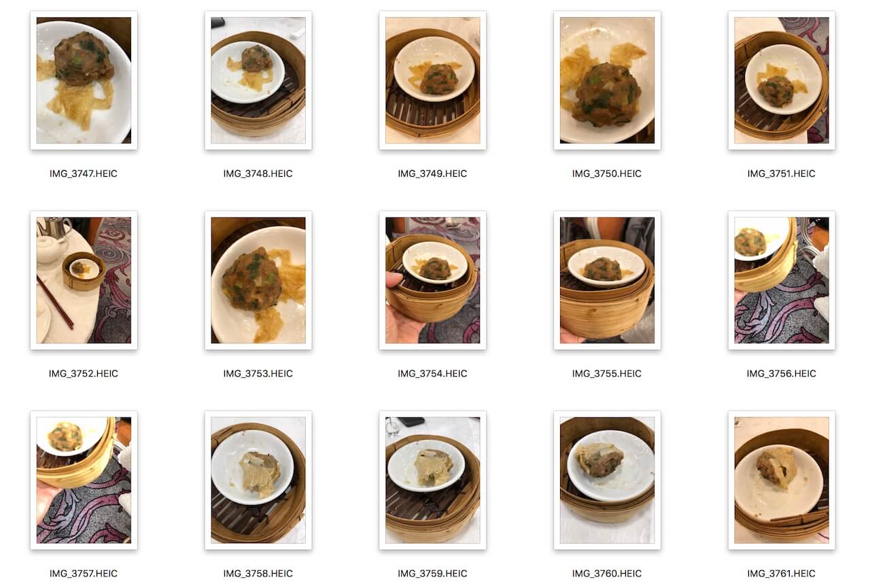The width and height of the screenshot is (870, 588).
Task: Select the IMG_3747.HEIC thumbnail
Action: (x=84, y=80)
